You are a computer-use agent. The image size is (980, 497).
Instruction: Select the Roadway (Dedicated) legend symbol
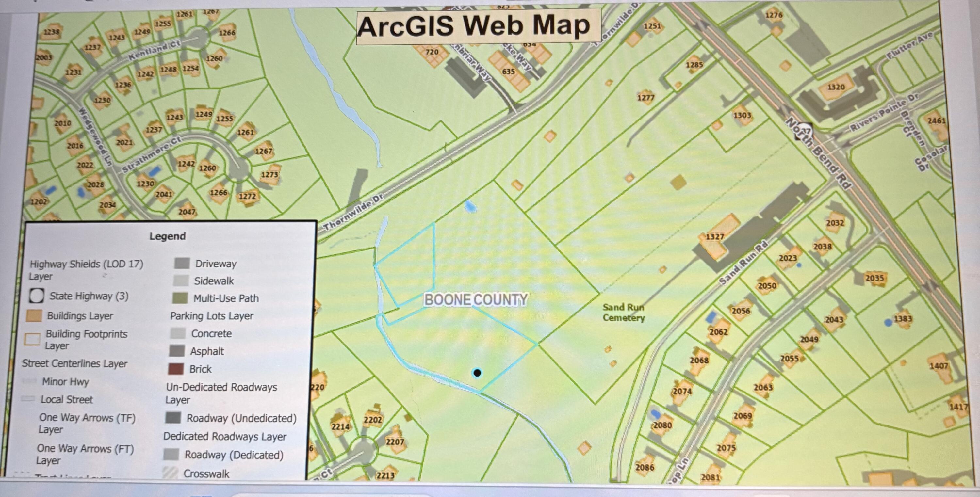pos(171,455)
